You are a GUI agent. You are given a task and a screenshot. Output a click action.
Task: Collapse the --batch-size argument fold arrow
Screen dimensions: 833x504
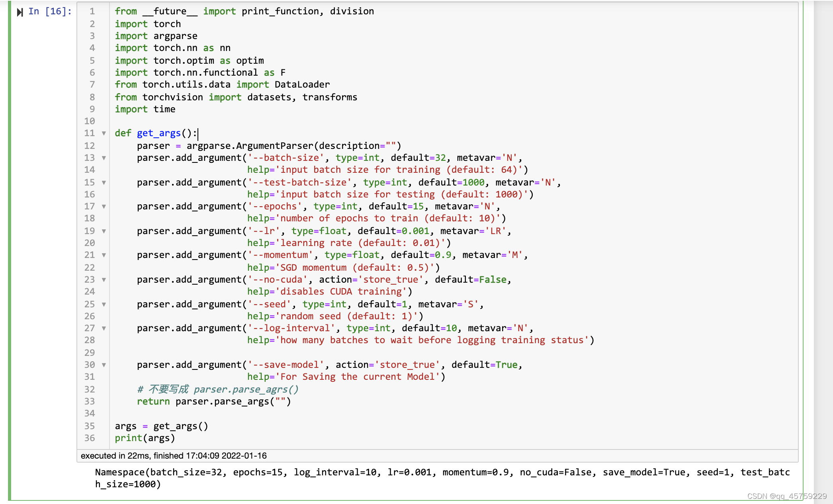104,158
